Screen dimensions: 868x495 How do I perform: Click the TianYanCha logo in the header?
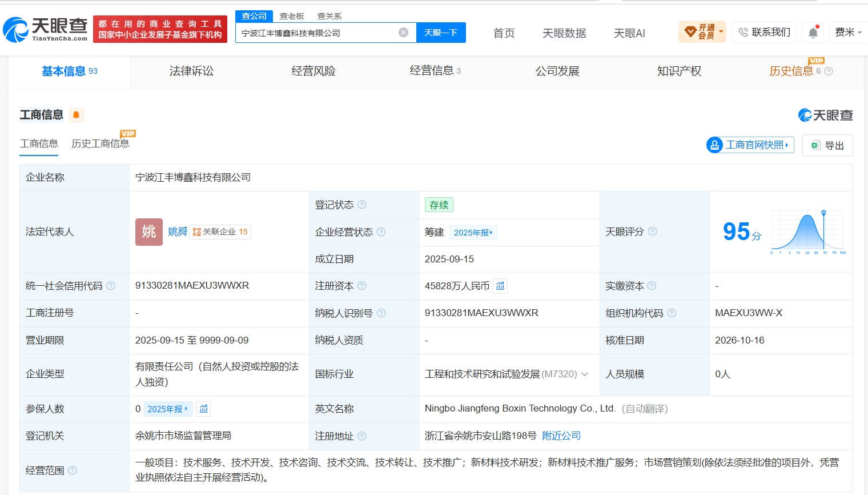tap(46, 29)
